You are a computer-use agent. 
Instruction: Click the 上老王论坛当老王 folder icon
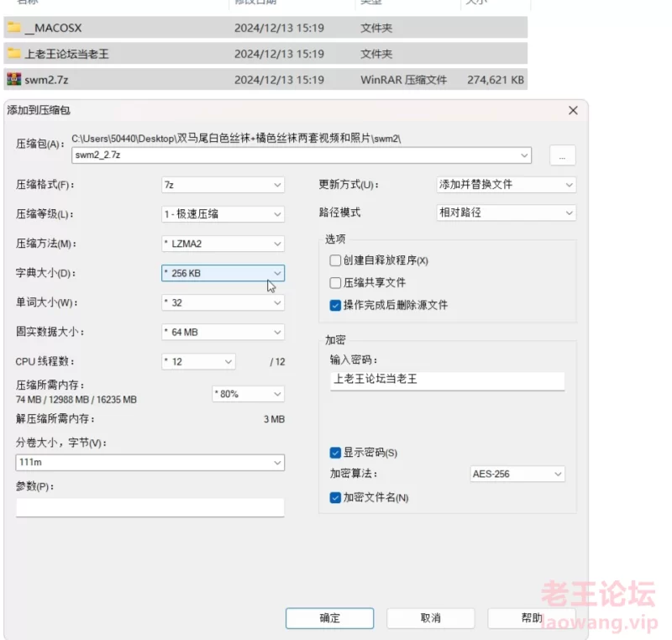(x=14, y=54)
